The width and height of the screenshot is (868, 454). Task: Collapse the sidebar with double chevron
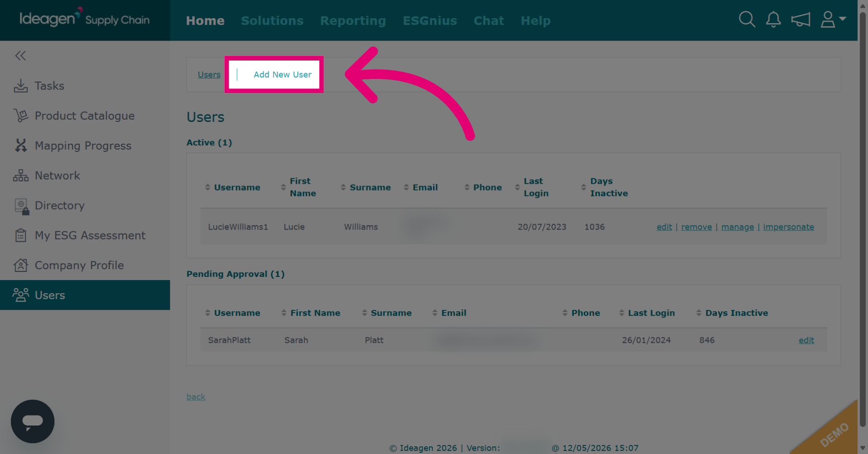coord(20,56)
